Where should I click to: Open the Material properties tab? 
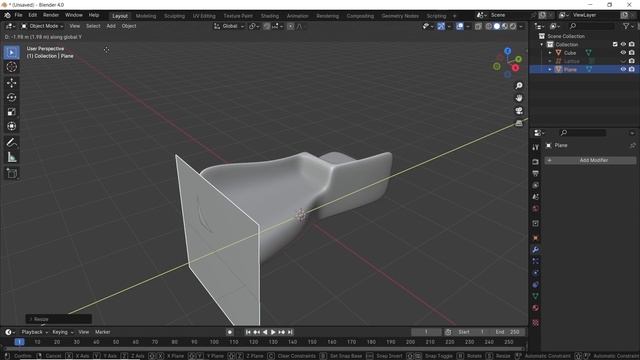(536, 308)
